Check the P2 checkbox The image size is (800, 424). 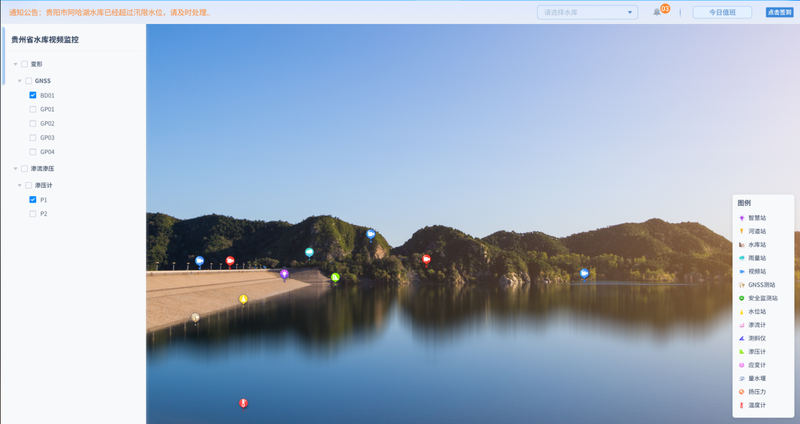point(33,214)
